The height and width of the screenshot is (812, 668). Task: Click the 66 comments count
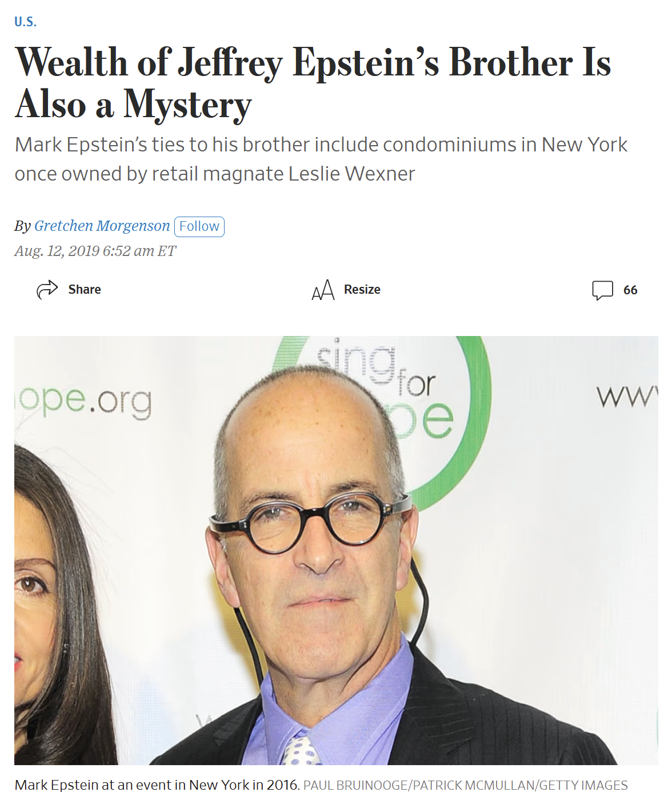(630, 290)
